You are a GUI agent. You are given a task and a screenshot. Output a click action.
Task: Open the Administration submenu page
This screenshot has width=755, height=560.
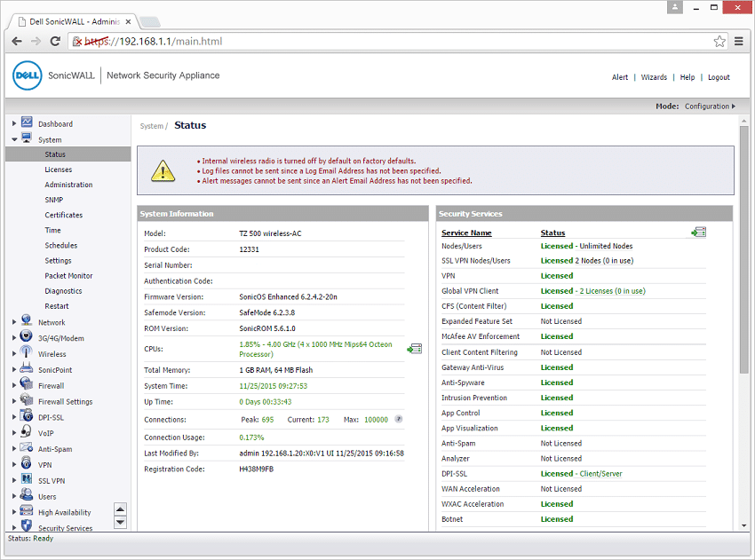[68, 185]
